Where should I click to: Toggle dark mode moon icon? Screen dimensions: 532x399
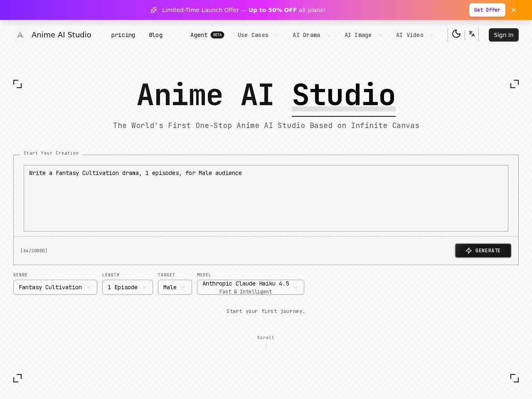tap(456, 34)
